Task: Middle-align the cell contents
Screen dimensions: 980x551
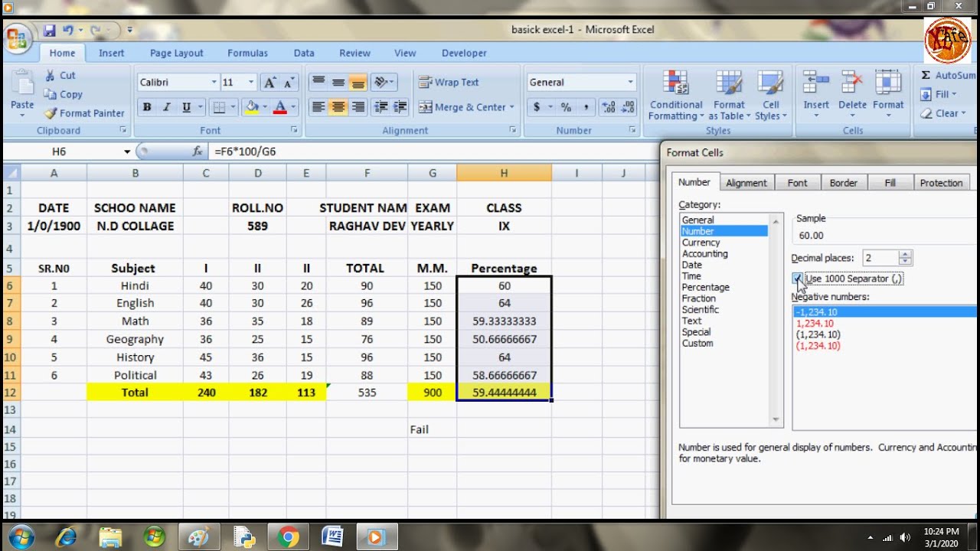Action: (338, 82)
